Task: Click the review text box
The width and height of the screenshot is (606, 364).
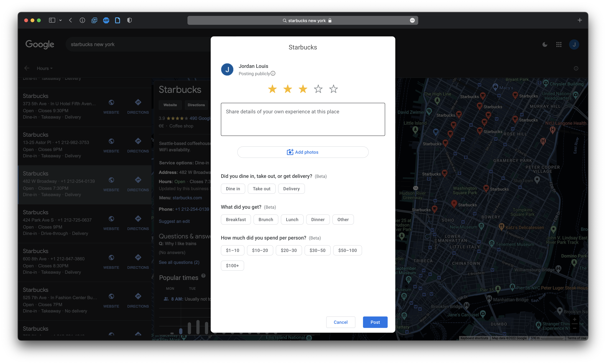Action: click(303, 119)
